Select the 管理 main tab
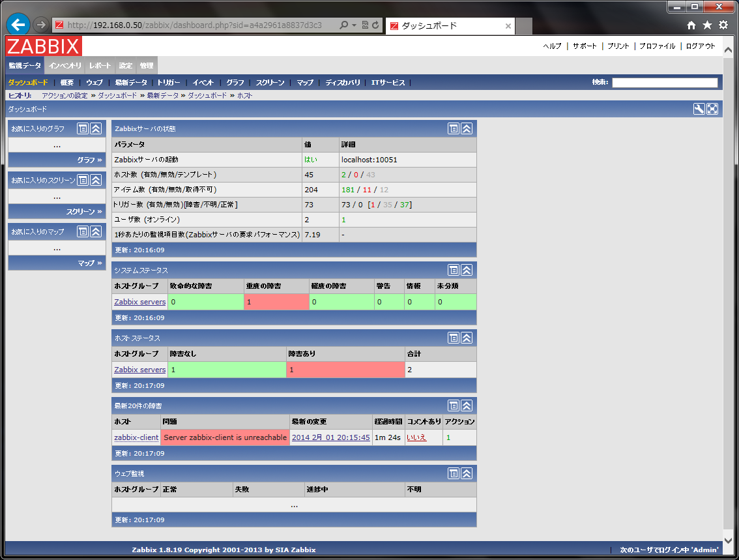 point(147,66)
